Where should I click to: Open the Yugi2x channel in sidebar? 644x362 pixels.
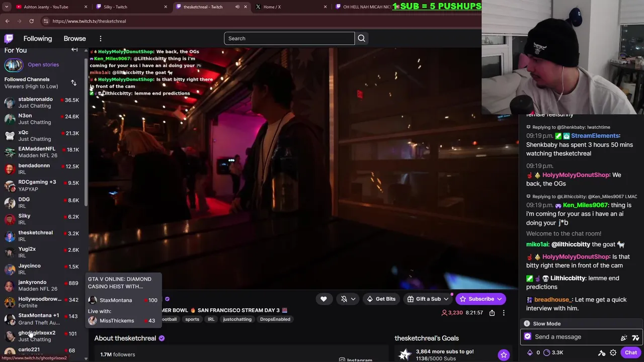pyautogui.click(x=43, y=252)
